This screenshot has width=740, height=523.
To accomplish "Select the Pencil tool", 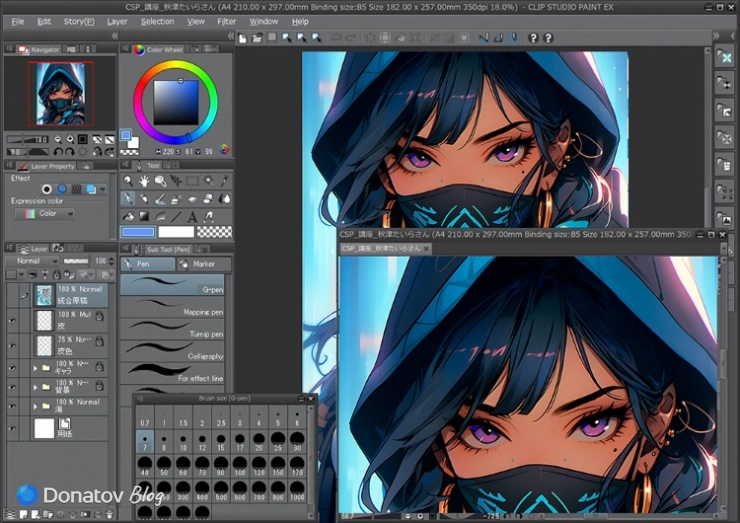I will pyautogui.click(x=143, y=199).
